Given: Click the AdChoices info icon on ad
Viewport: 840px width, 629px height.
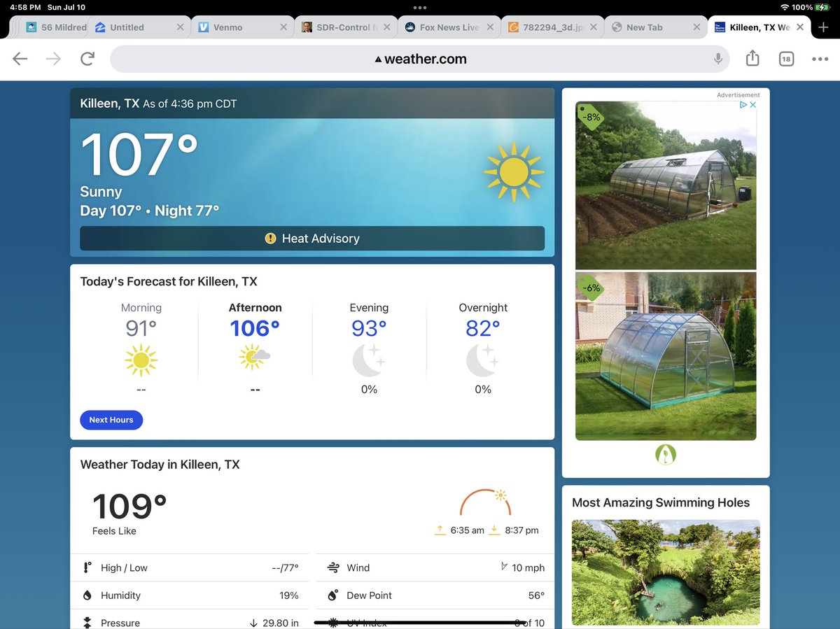Looking at the screenshot, I should pyautogui.click(x=743, y=105).
